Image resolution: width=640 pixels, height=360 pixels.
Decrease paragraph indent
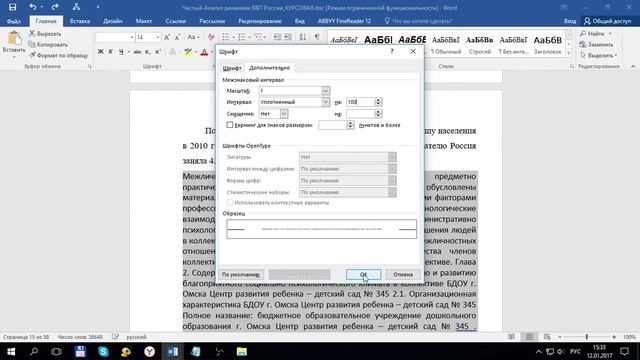(277, 38)
